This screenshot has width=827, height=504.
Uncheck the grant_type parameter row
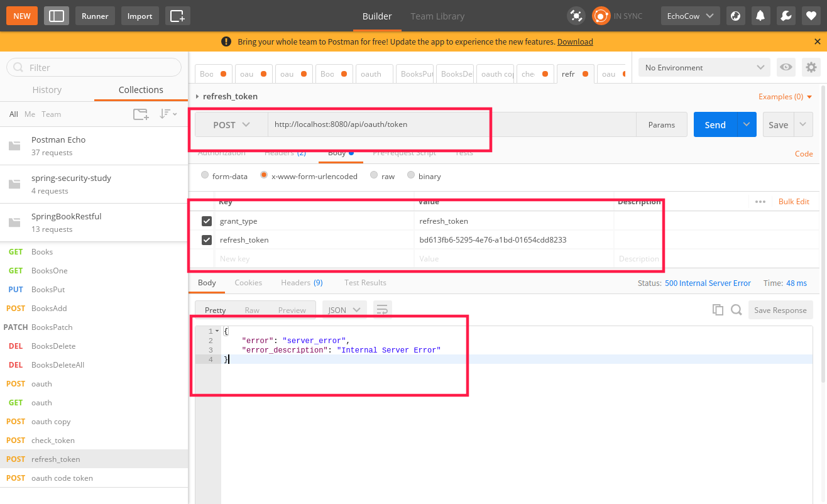click(207, 221)
